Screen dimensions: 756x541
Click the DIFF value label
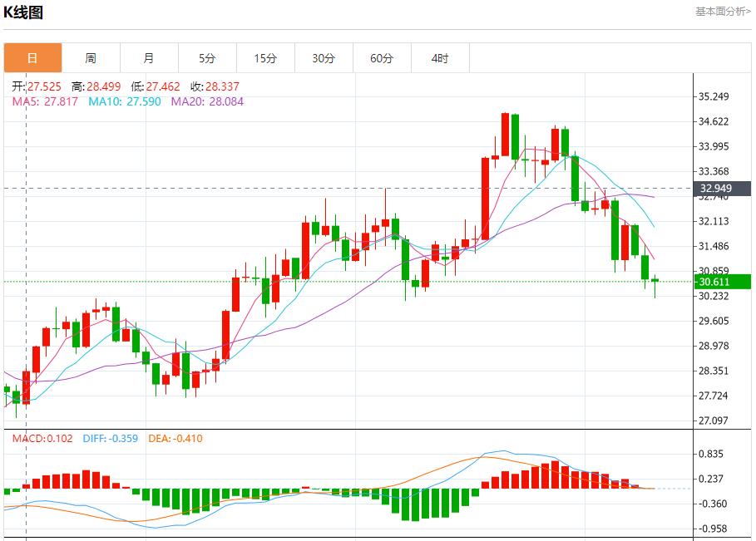(x=111, y=438)
